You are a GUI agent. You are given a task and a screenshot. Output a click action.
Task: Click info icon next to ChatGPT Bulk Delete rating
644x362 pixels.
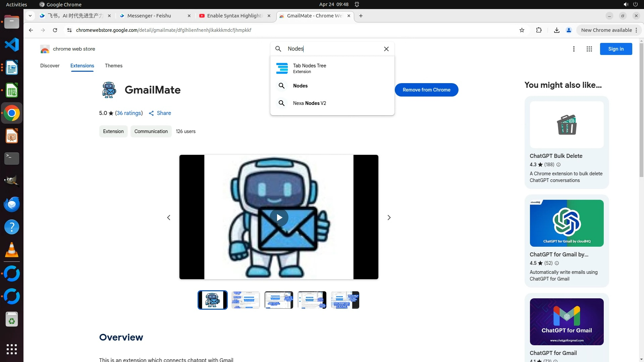558,165
